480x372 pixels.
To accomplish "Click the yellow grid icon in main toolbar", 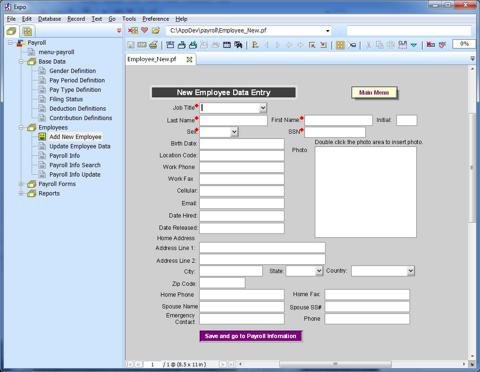I will (x=340, y=44).
